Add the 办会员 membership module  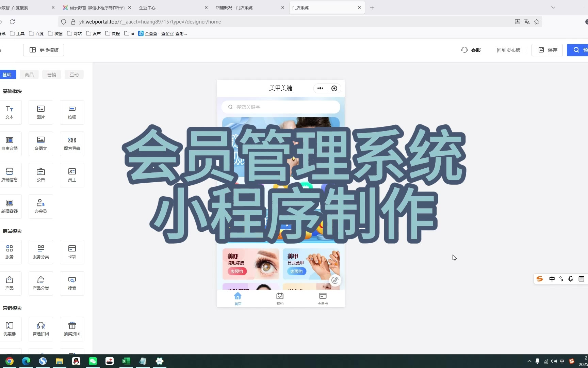(41, 206)
